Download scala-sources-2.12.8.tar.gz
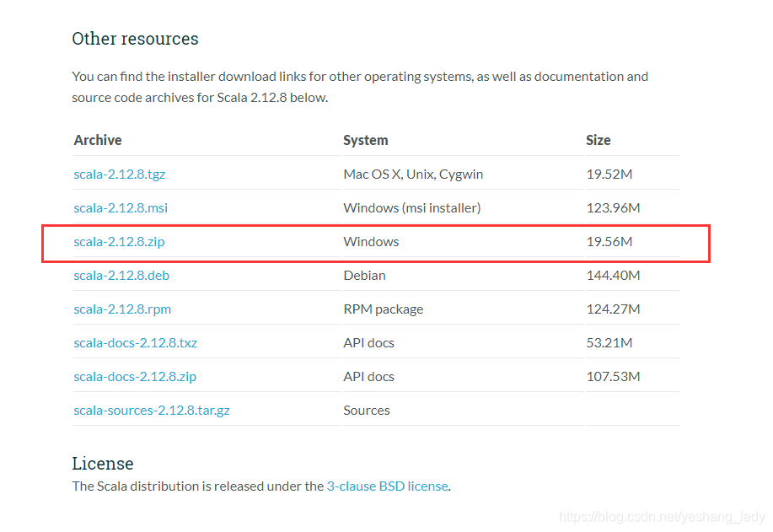Screen dimensions: 773x532 click(152, 411)
